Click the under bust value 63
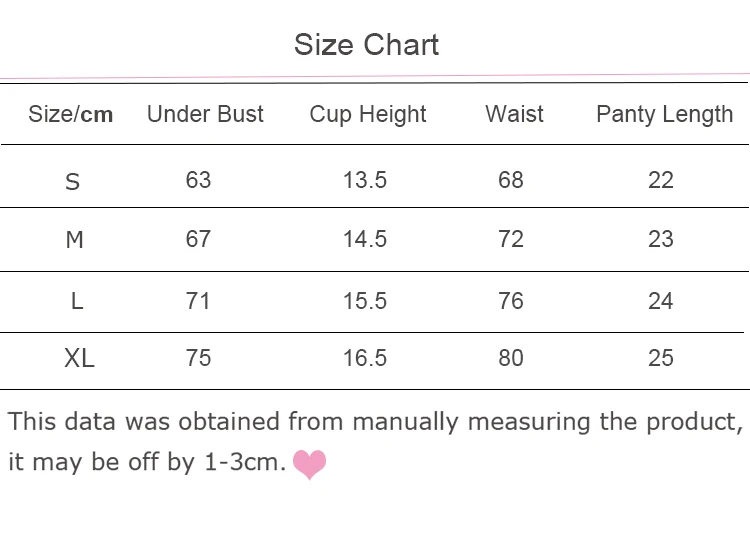This screenshot has height=546, width=750. (x=198, y=180)
